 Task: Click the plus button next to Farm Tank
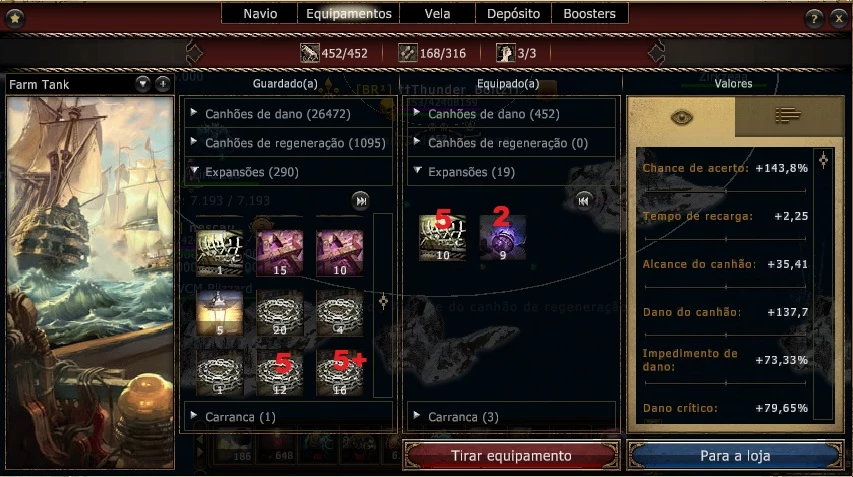[163, 84]
